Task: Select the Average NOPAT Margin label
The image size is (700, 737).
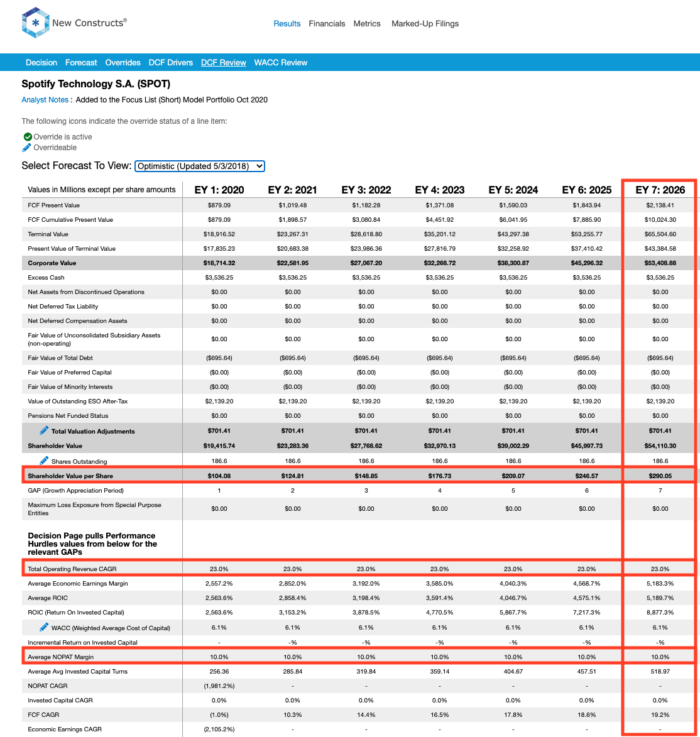Action: coord(61,657)
